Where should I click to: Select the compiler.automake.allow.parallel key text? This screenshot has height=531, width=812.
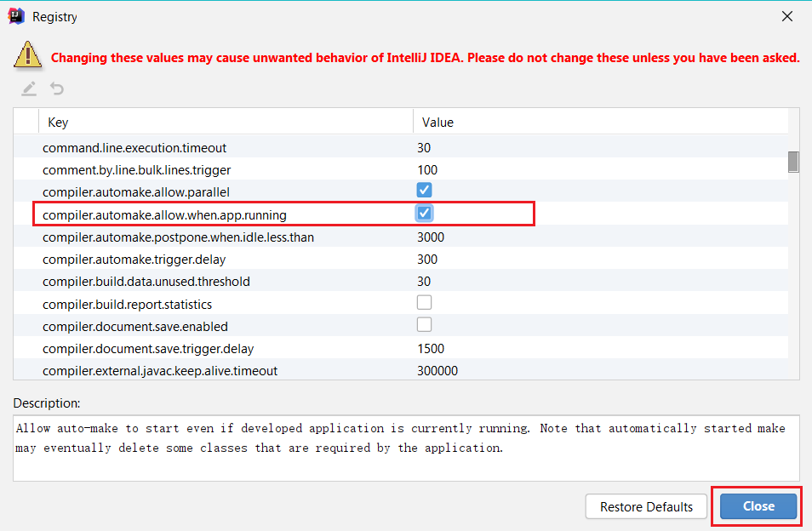[135, 192]
